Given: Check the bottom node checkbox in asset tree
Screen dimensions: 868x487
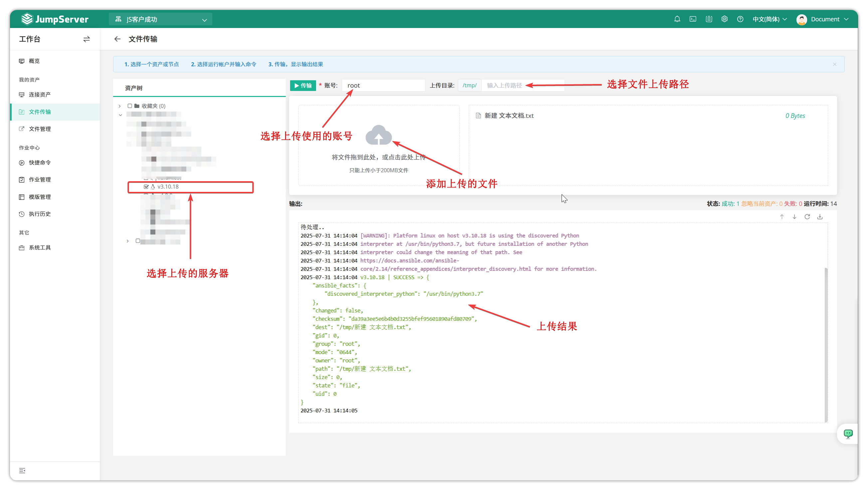Looking at the screenshot, I should (137, 241).
